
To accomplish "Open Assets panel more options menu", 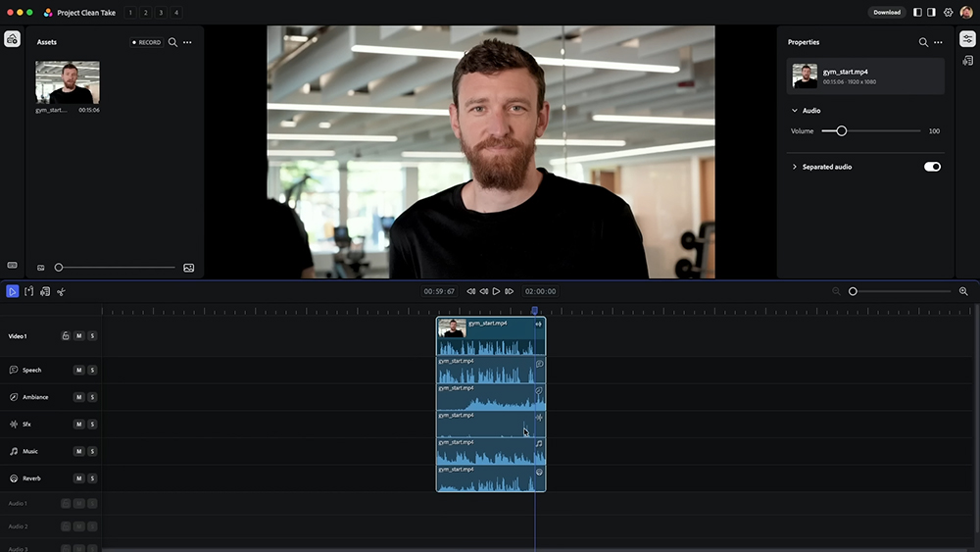I will click(x=187, y=42).
